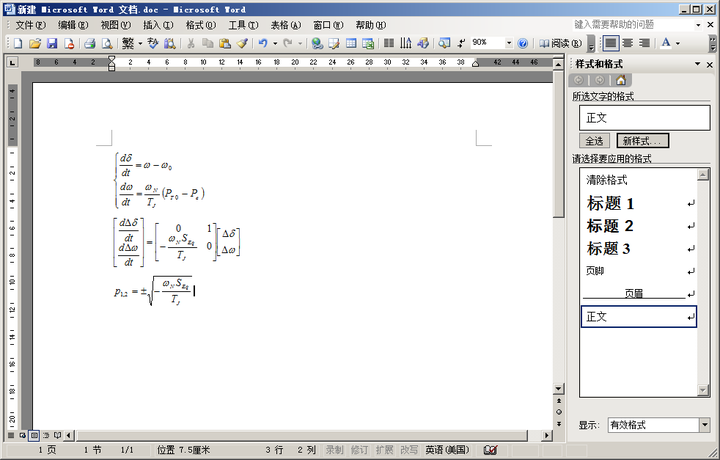720x460 pixels.
Task: Expand the help question box dropdown
Action: (x=698, y=25)
